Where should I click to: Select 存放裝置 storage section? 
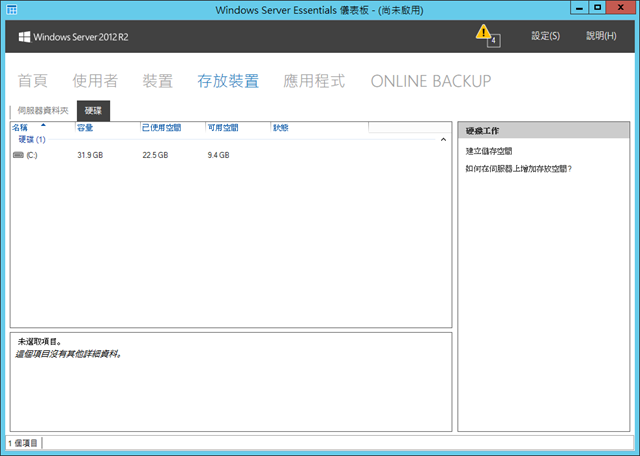(x=228, y=81)
